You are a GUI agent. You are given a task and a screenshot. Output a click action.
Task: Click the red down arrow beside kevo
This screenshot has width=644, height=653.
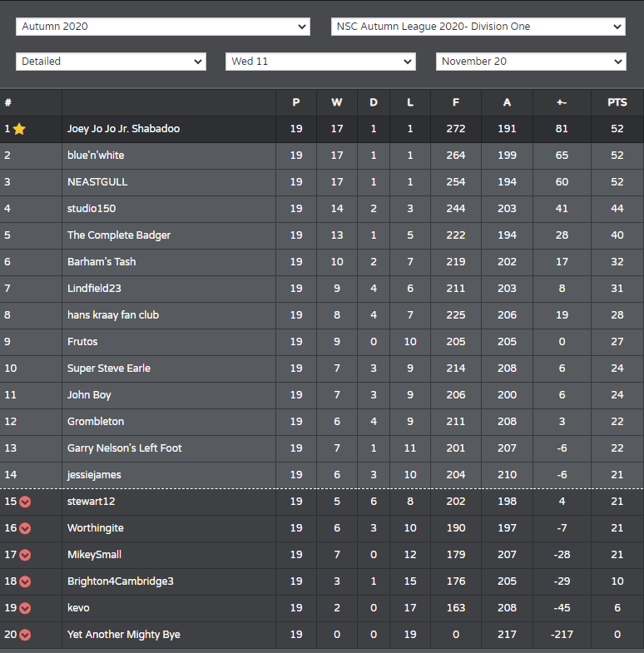[25, 608]
